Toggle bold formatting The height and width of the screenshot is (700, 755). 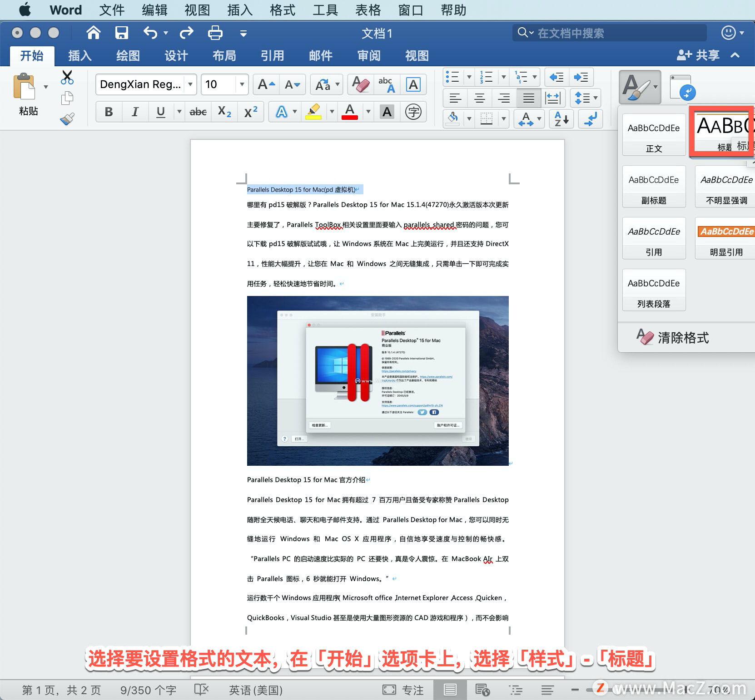coord(109,112)
